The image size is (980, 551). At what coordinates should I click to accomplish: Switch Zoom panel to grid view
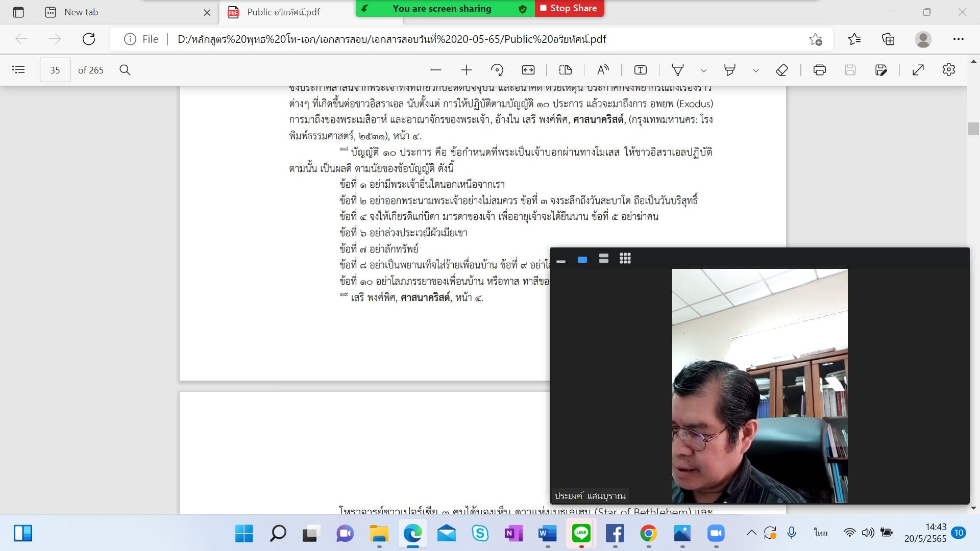(625, 259)
